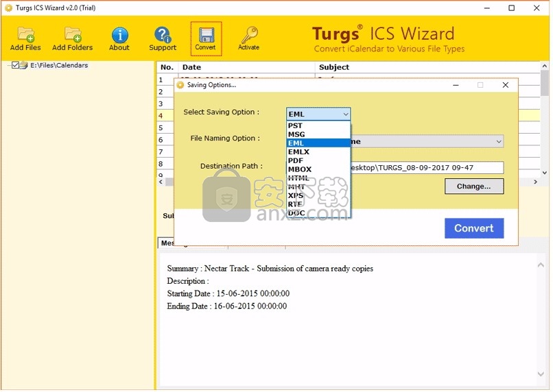The height and width of the screenshot is (392, 553).
Task: Choose PST from the saving option list
Action: 318,125
